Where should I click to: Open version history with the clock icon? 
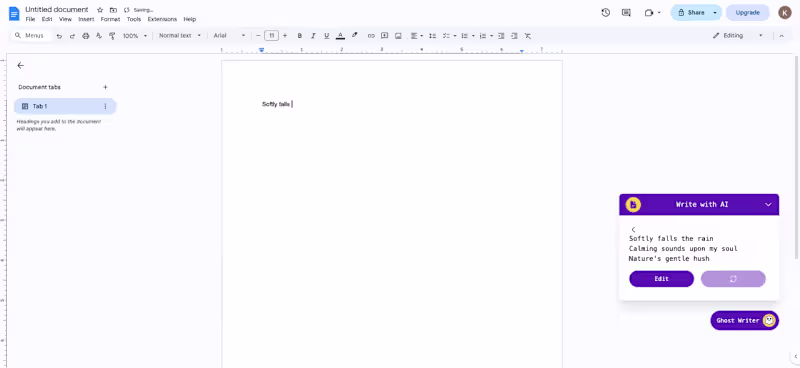point(606,13)
